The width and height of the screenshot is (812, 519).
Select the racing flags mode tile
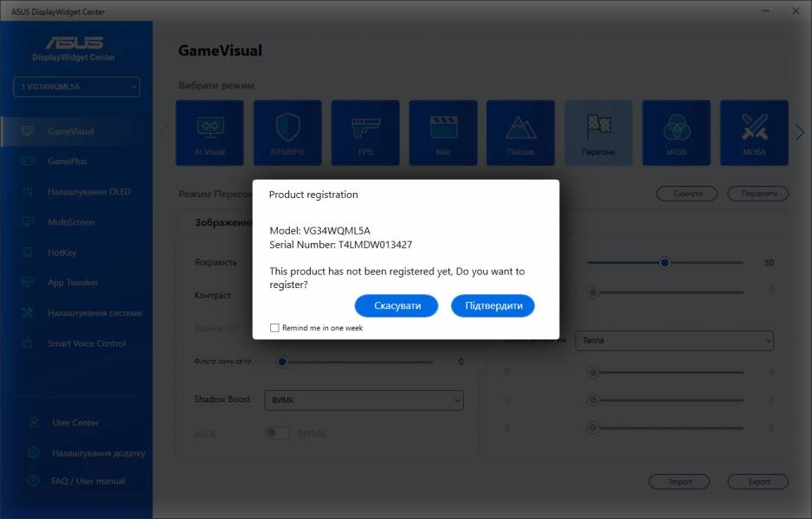tap(598, 132)
